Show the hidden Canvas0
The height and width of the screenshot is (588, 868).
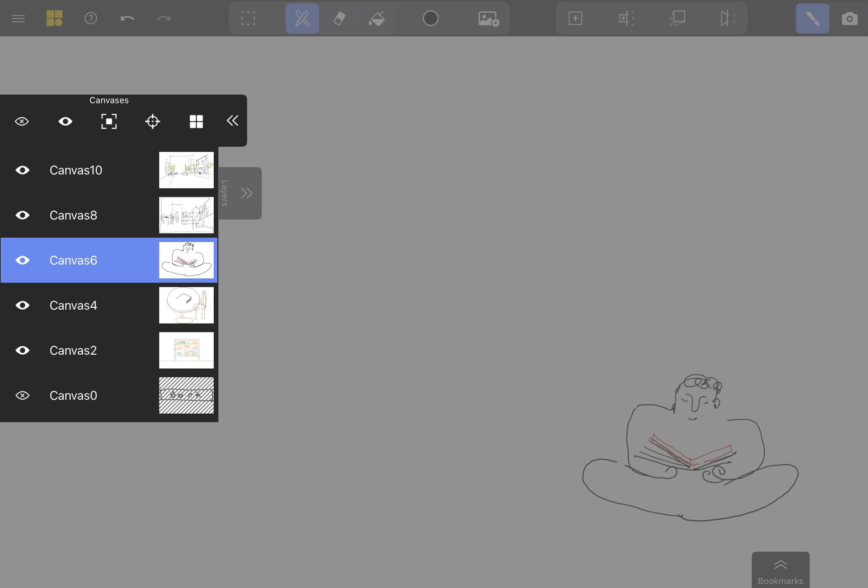point(23,395)
